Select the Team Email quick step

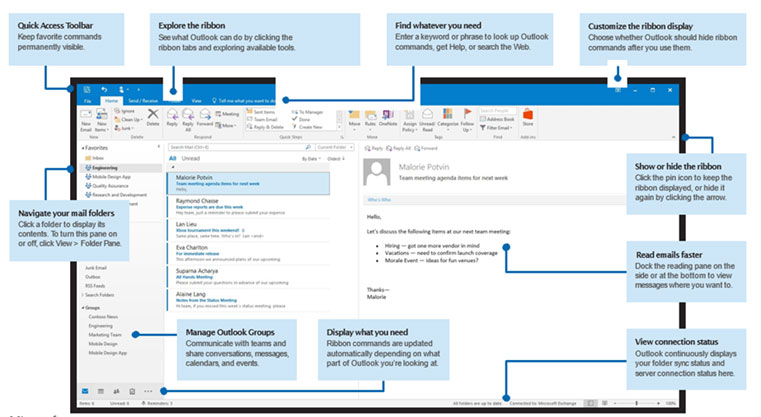coord(262,119)
